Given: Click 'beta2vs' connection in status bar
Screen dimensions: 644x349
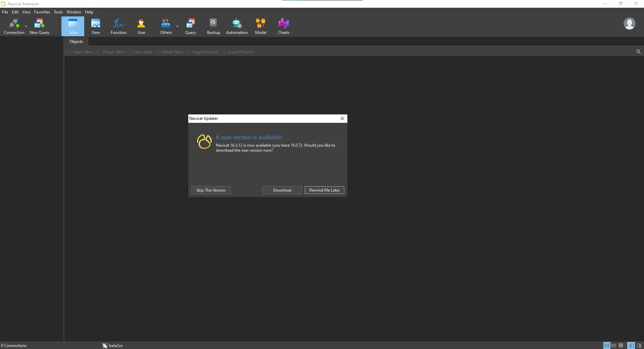Looking at the screenshot, I should [x=112, y=346].
